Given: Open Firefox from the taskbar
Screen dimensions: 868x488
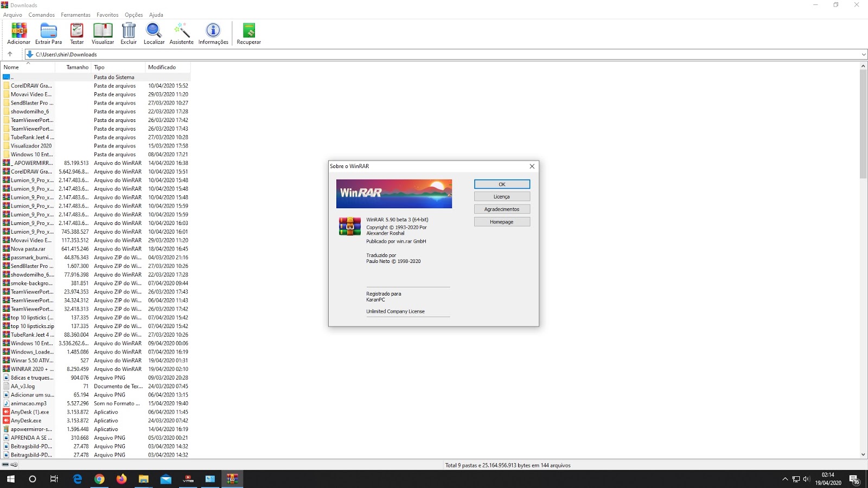Looking at the screenshot, I should pyautogui.click(x=122, y=479).
